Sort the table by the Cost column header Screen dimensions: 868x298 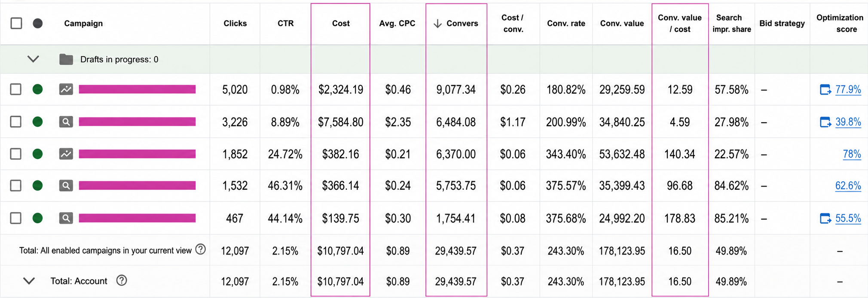[x=341, y=23]
